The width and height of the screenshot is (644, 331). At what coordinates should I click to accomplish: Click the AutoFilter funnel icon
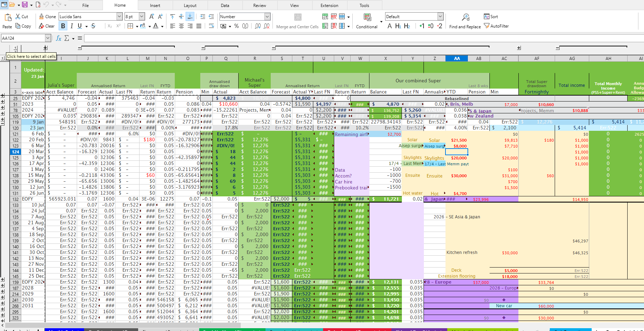click(x=487, y=26)
